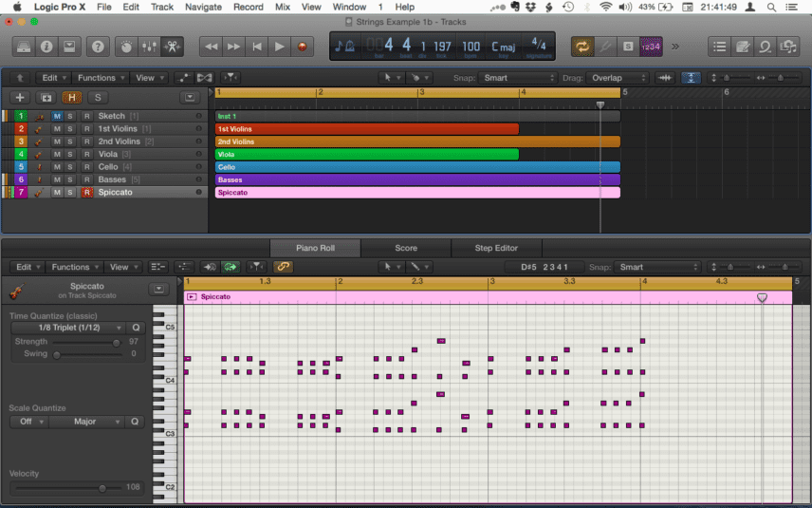
Task: Open Quick Help question mark icon
Action: 98,47
